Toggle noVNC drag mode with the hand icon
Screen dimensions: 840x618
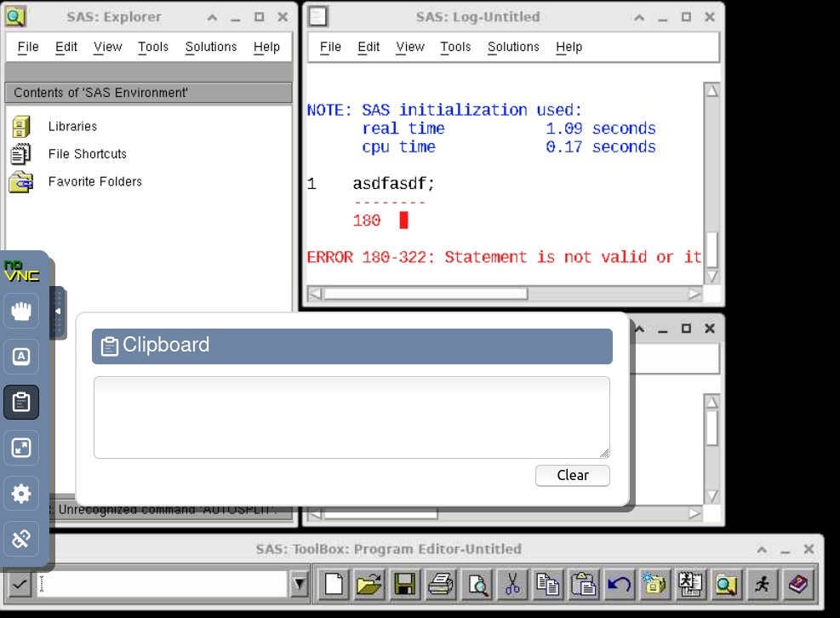[x=20, y=311]
